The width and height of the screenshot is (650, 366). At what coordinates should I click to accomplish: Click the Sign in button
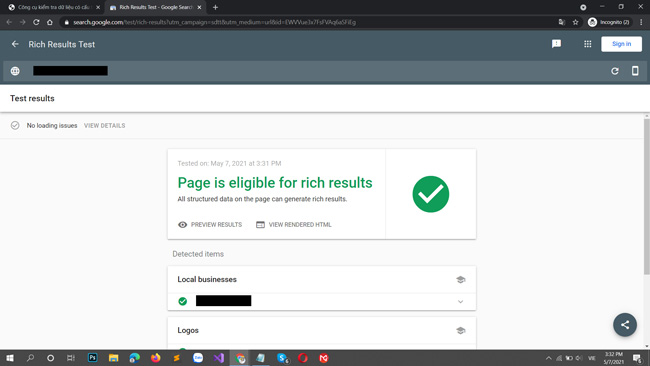[621, 44]
